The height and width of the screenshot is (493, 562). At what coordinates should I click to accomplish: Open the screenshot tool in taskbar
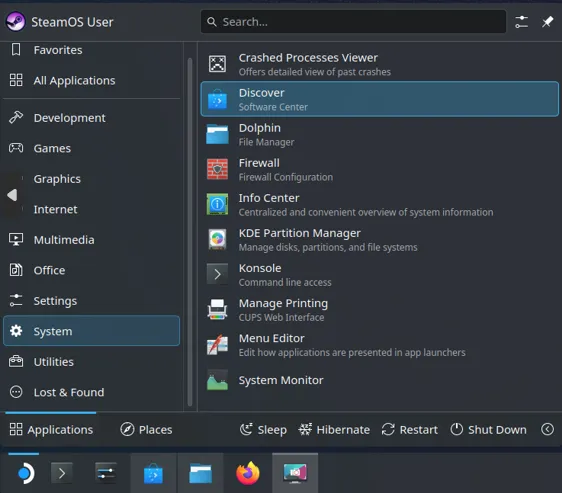point(295,473)
